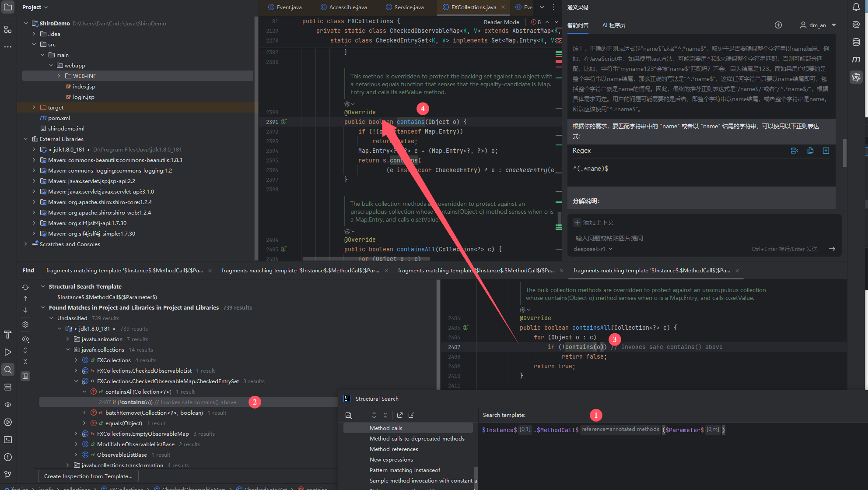Save the Structural Search template
Screen dimensions: 868x490
[x=349, y=415]
